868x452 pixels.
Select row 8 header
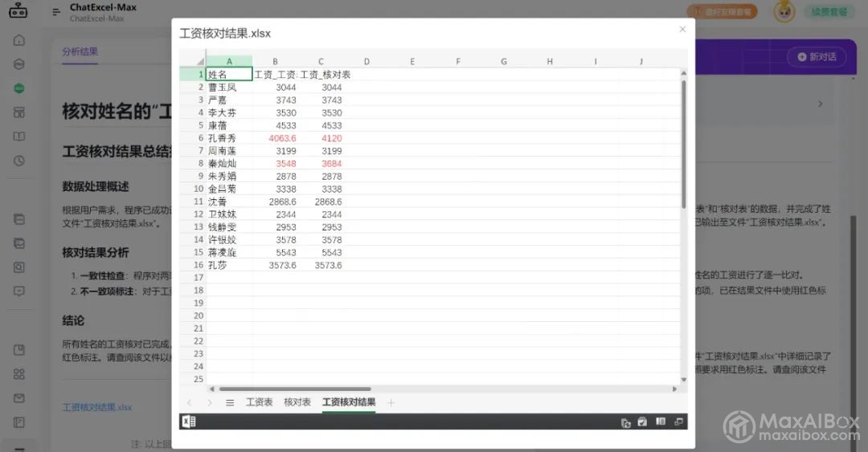[x=193, y=164]
